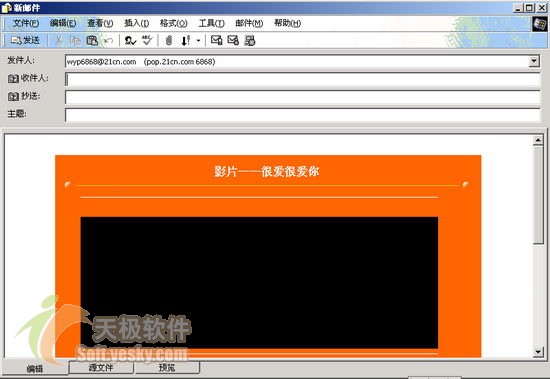Viewport: 550px width, 379px height.
Task: Expand the priority dropdown arrow
Action: [198, 41]
